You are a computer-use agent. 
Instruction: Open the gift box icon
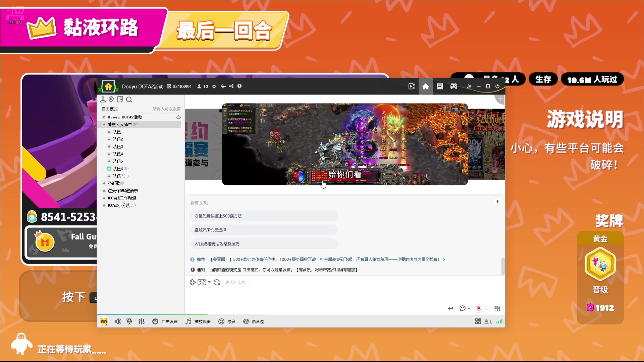click(x=497, y=308)
